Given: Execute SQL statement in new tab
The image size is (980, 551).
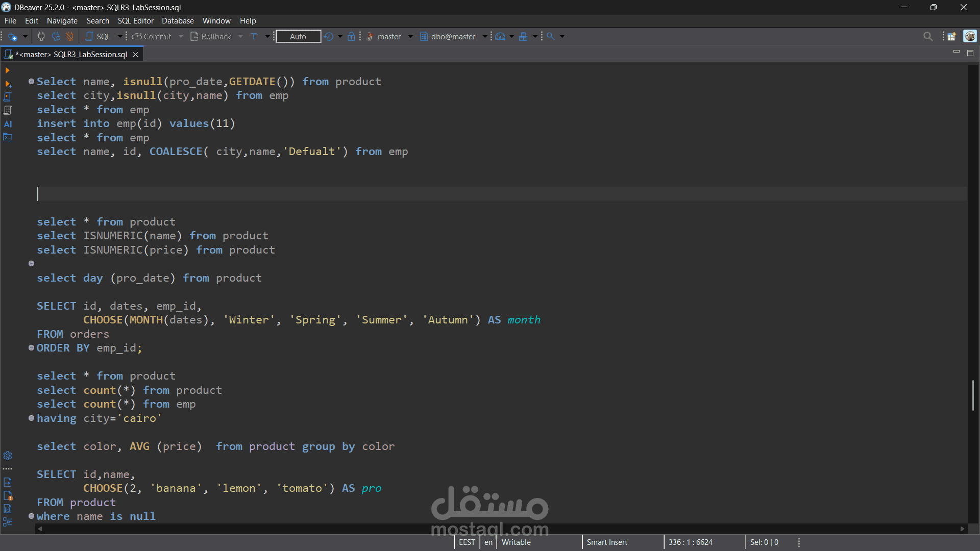Looking at the screenshot, I should [x=8, y=84].
